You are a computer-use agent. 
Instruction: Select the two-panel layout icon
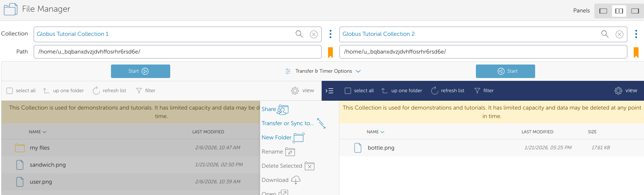pyautogui.click(x=619, y=11)
